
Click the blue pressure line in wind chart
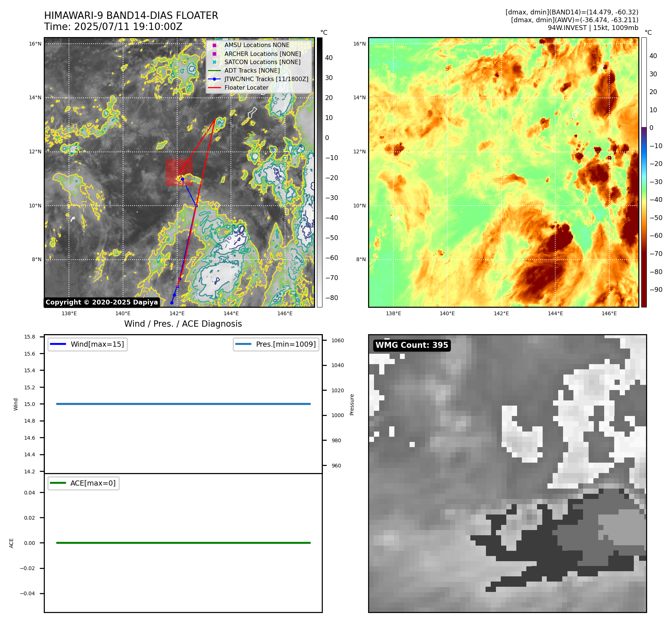[183, 404]
